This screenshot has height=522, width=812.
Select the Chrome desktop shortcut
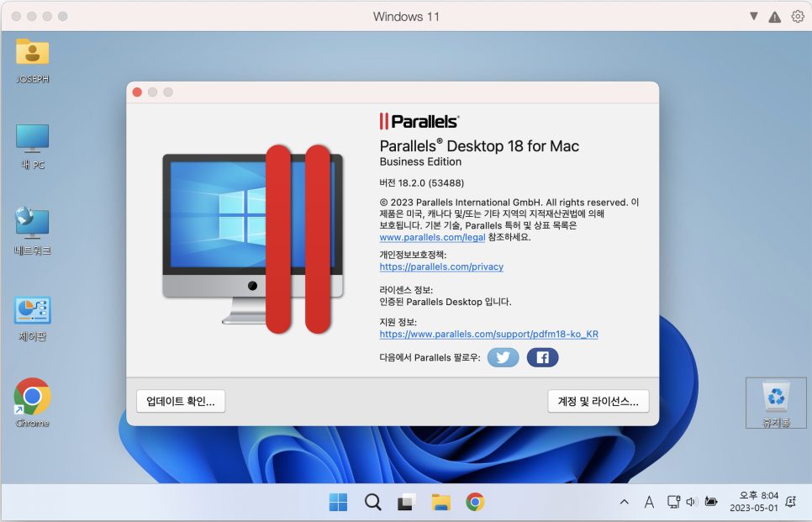coord(32,403)
